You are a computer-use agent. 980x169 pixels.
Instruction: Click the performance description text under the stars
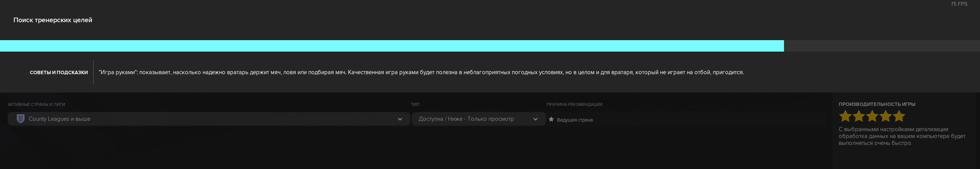pos(902,136)
